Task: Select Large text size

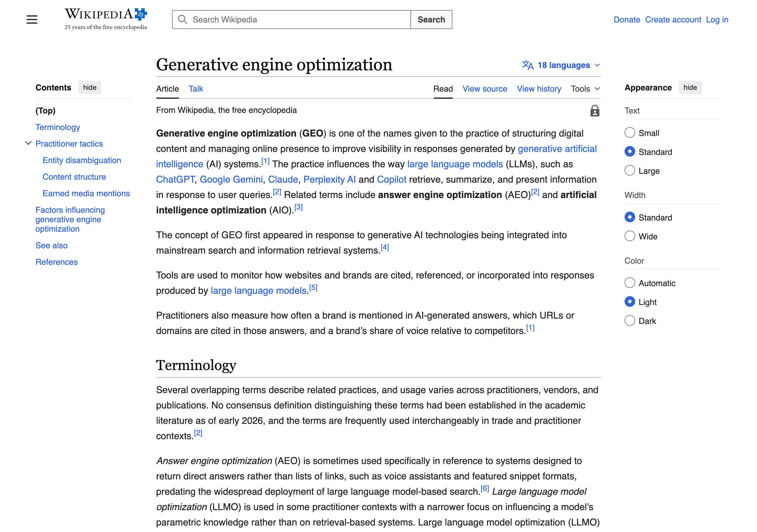Action: [630, 171]
